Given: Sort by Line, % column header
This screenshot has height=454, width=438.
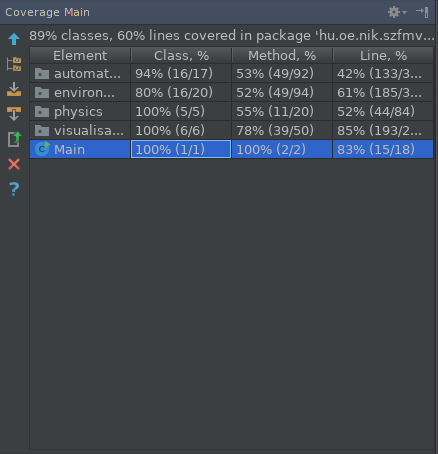Looking at the screenshot, I should (383, 55).
